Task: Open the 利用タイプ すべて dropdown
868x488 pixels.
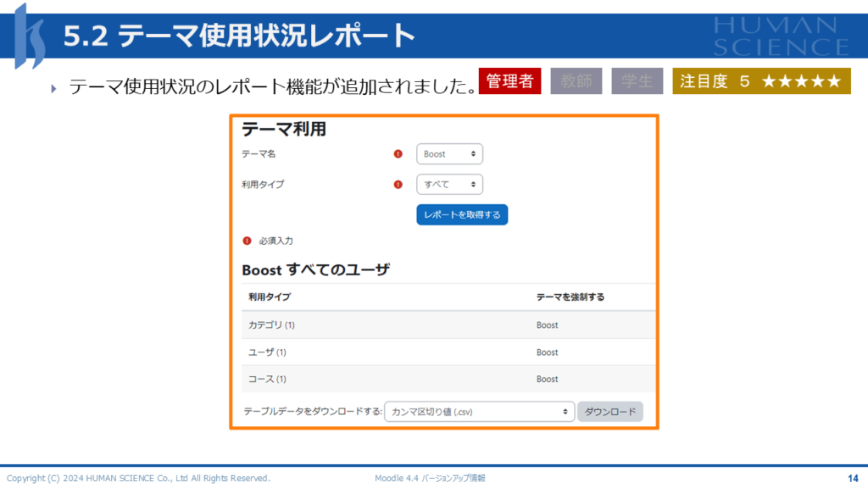Action: click(449, 184)
